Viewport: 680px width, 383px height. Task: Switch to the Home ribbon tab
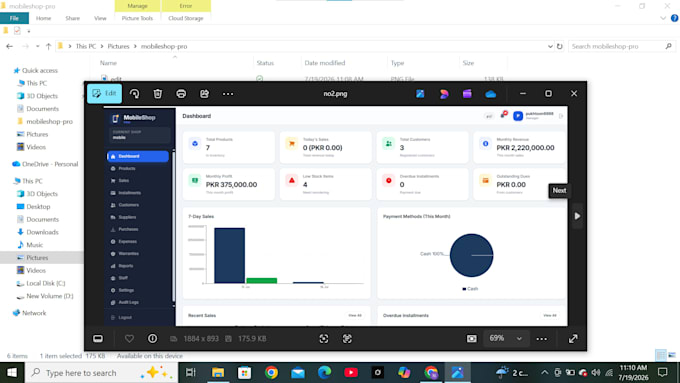(43, 18)
